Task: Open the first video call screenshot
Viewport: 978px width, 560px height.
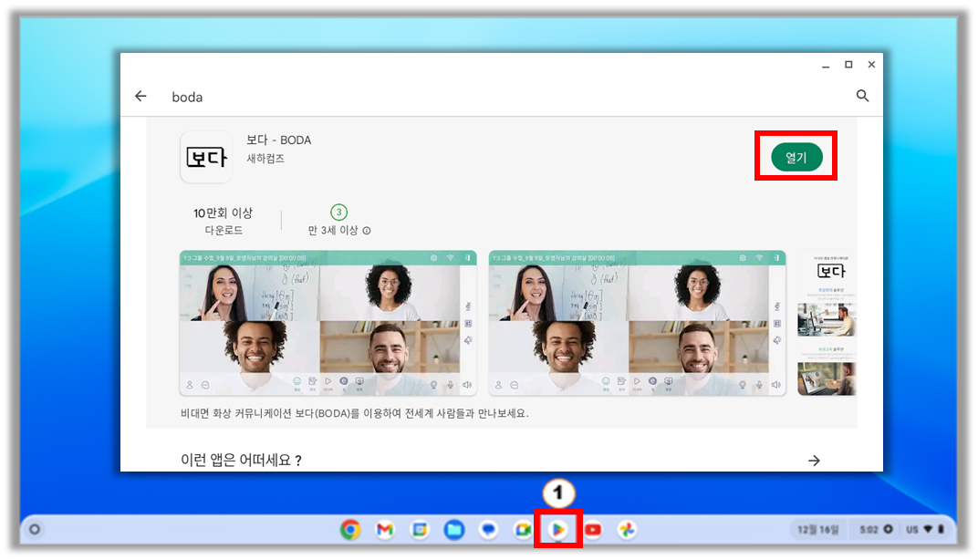Action: coord(328,323)
